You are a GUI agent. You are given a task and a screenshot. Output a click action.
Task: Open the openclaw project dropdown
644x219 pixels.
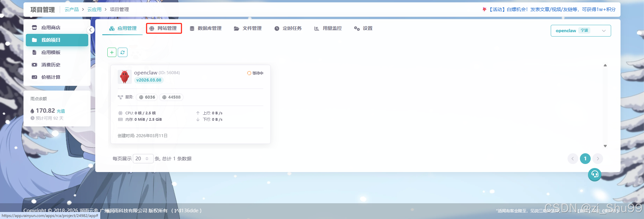(x=581, y=31)
